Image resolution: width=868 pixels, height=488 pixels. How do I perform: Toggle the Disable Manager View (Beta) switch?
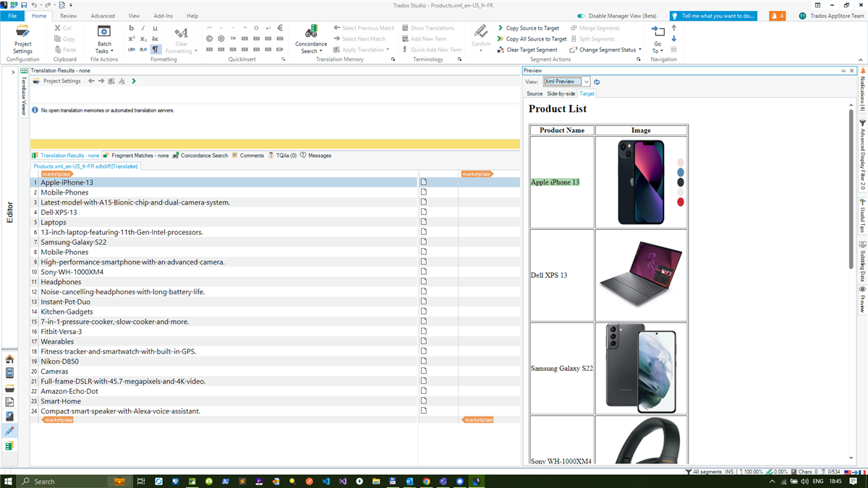point(582,16)
